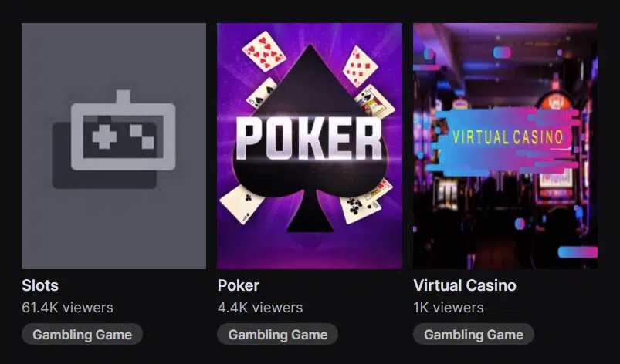Open the Slots title link

pos(40,285)
